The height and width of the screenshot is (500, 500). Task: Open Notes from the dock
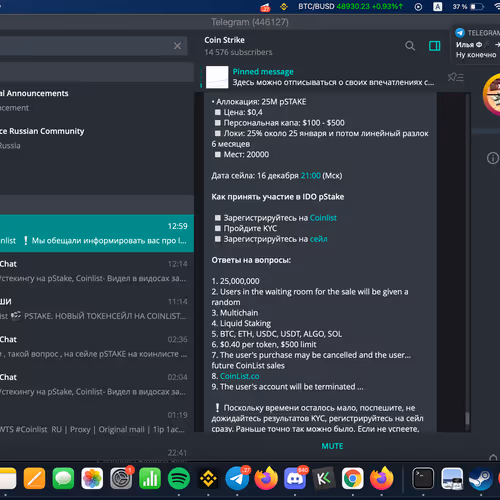(x=7, y=478)
